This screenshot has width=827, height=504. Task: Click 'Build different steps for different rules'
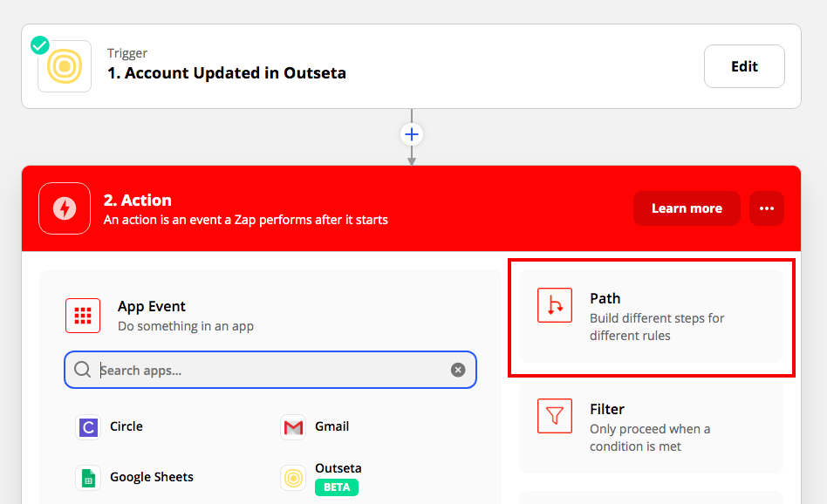[x=657, y=327]
